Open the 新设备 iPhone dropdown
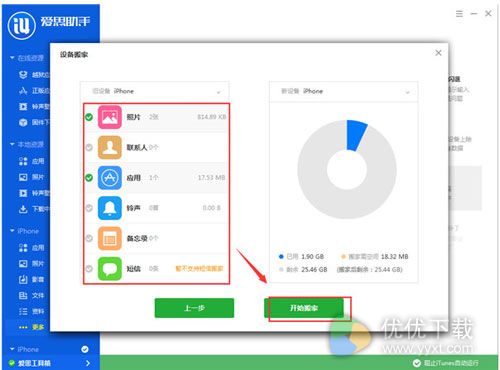Image resolution: width=500 pixels, height=370 pixels. pos(344,91)
